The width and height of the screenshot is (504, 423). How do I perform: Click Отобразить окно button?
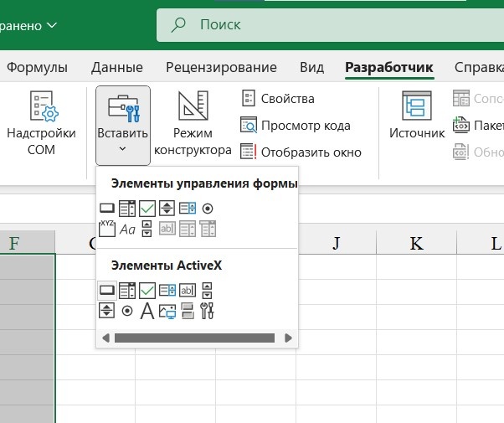coord(301,152)
